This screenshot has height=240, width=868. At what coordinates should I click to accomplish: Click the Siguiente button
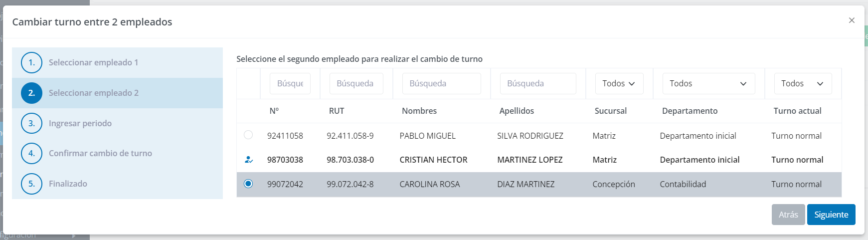pos(831,215)
